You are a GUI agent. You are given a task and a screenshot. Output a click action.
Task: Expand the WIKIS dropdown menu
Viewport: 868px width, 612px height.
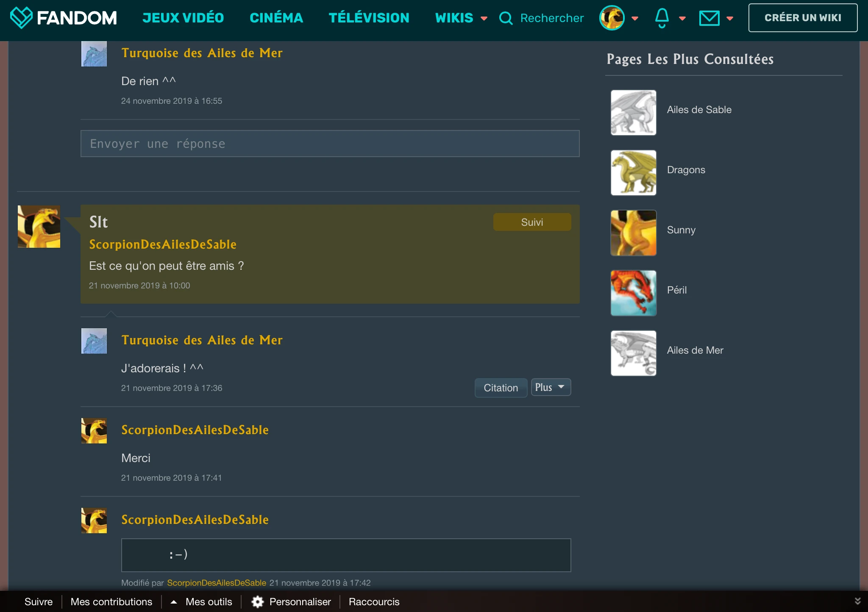461,18
